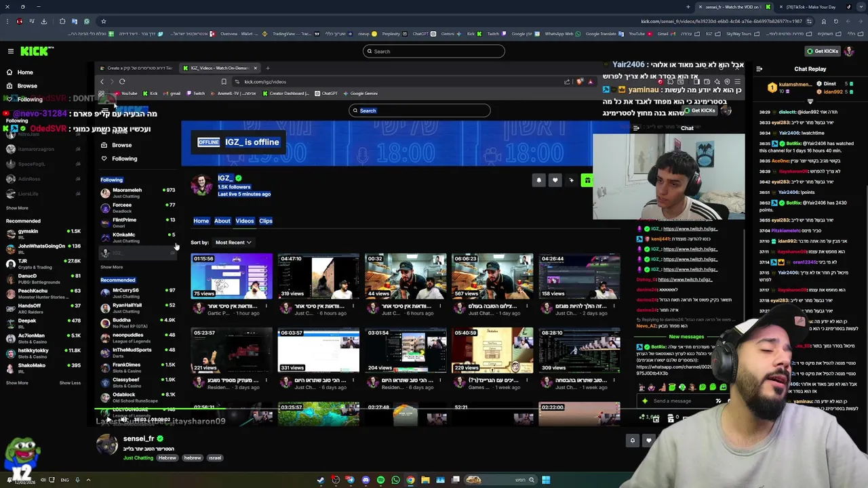Open the ENG language indicator
The width and height of the screenshot is (868, 488).
64,480
